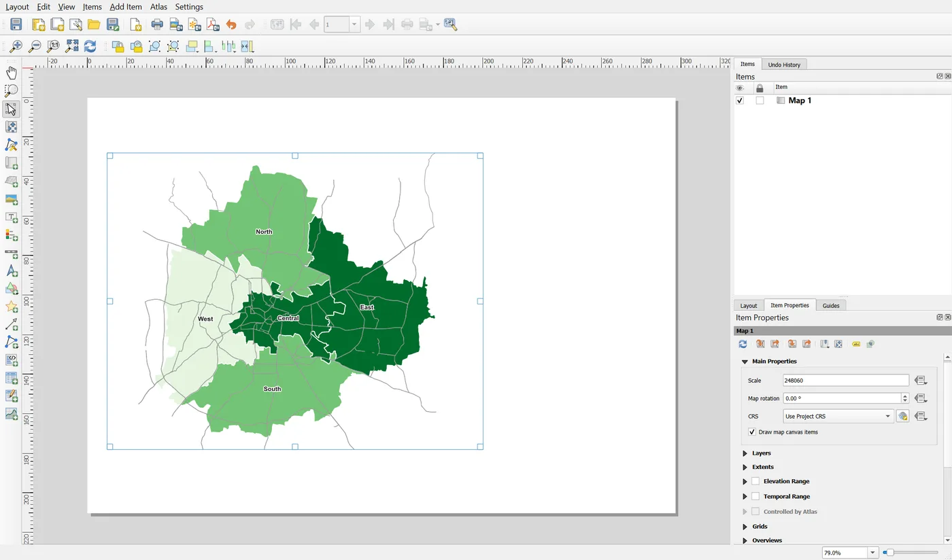
Task: Switch to the Guides tab
Action: 831,305
